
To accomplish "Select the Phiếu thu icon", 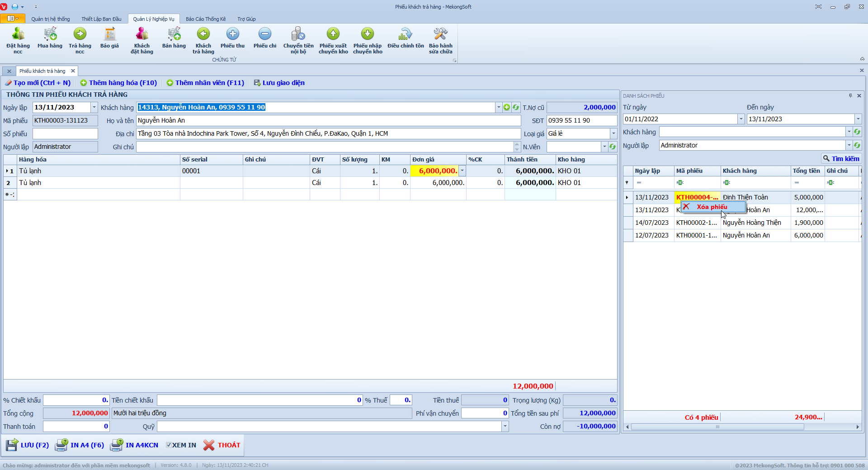I will (x=232, y=34).
